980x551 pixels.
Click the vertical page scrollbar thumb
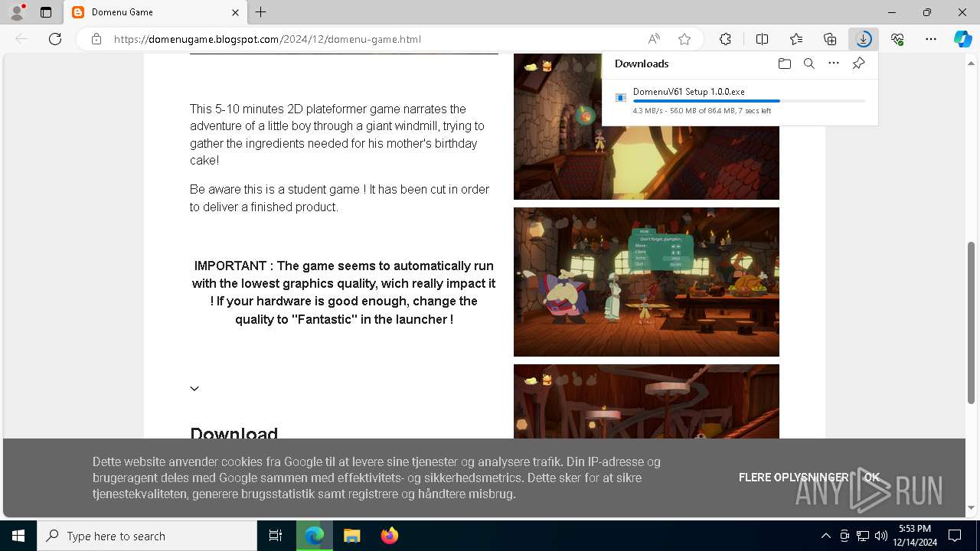pyautogui.click(x=972, y=322)
